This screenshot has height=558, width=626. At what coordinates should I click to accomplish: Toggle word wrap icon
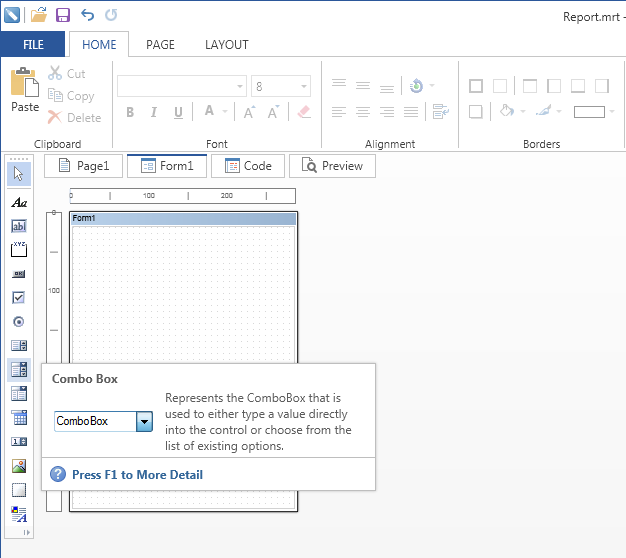point(441,112)
